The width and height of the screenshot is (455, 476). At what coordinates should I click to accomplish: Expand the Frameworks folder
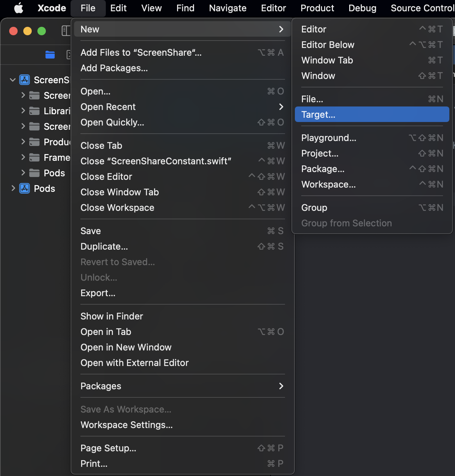pyautogui.click(x=23, y=157)
